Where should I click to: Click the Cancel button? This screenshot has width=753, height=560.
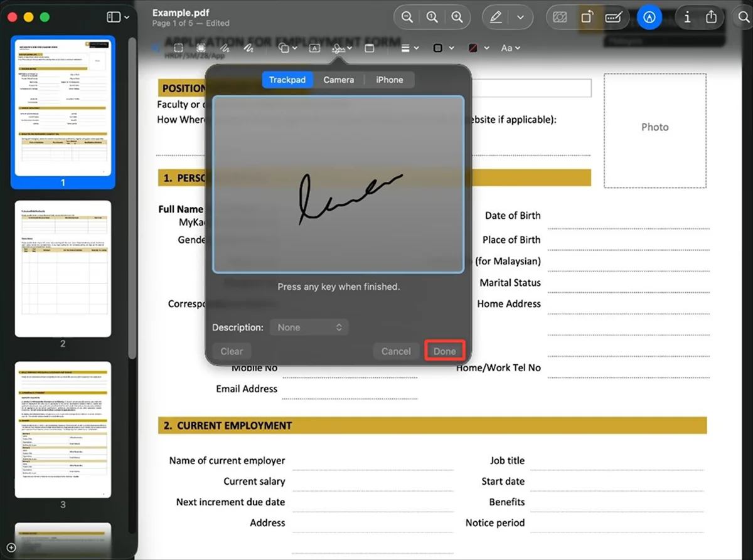point(396,351)
